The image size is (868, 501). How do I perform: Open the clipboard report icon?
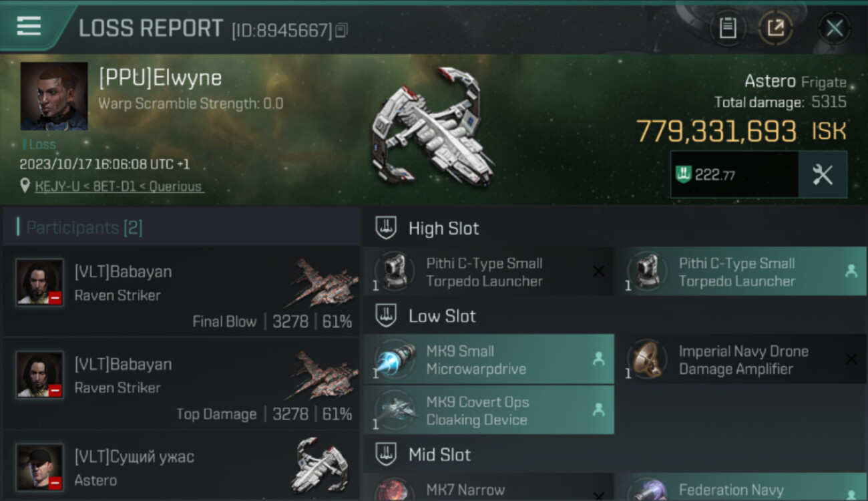pyautogui.click(x=727, y=28)
